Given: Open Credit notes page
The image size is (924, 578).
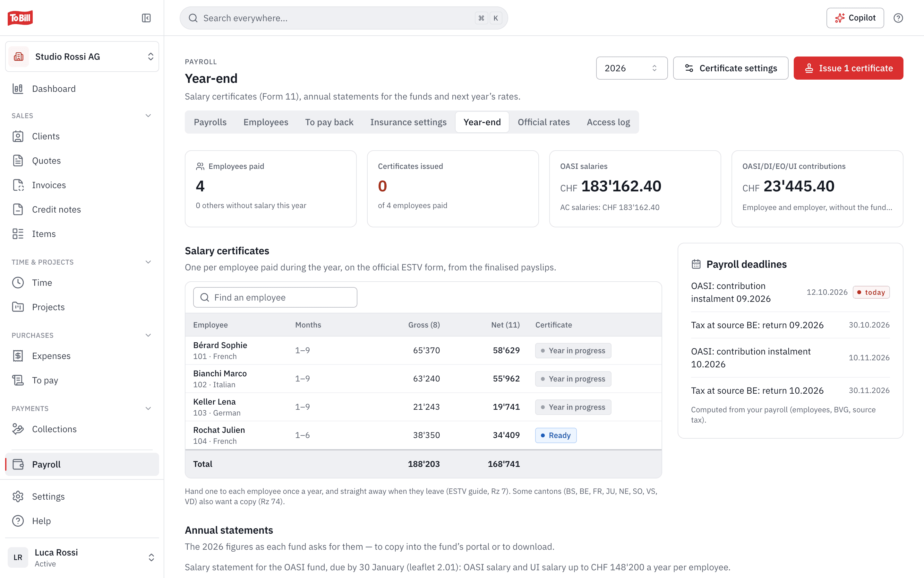Looking at the screenshot, I should (x=82, y=209).
